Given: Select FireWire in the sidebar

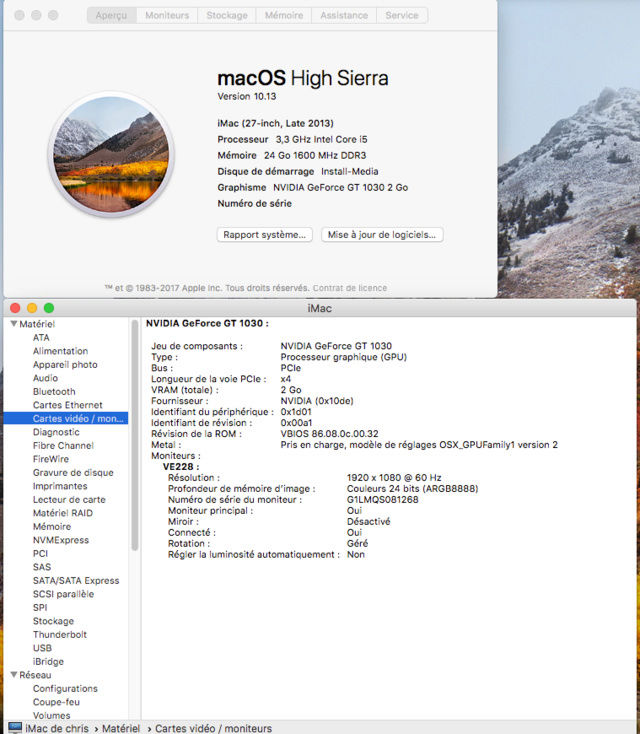Looking at the screenshot, I should (51, 459).
